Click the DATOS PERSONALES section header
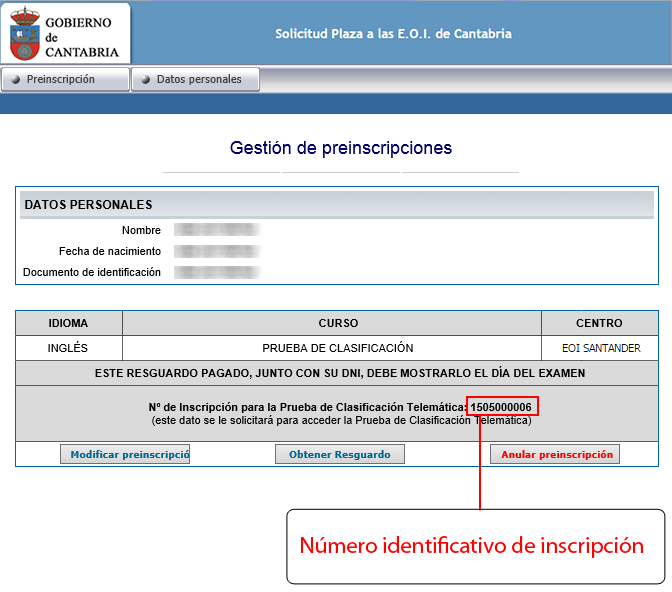The height and width of the screenshot is (592, 672). pos(337,205)
